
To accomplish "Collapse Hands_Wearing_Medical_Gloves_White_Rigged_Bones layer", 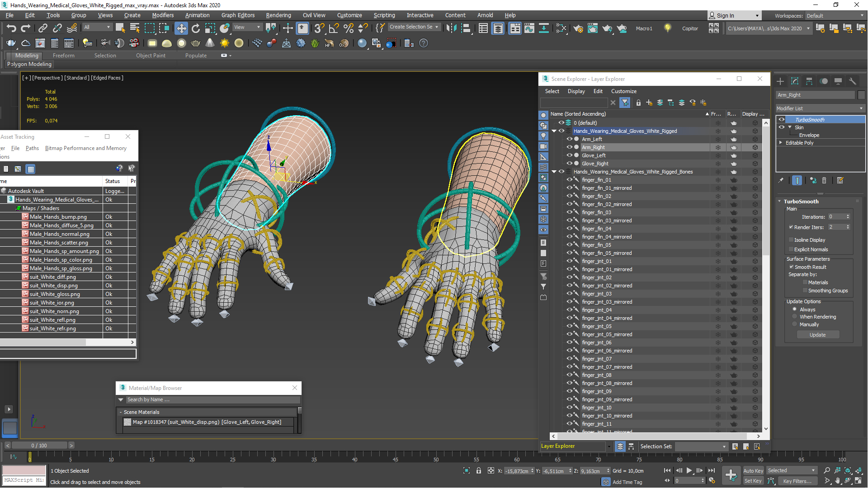I will [x=554, y=172].
